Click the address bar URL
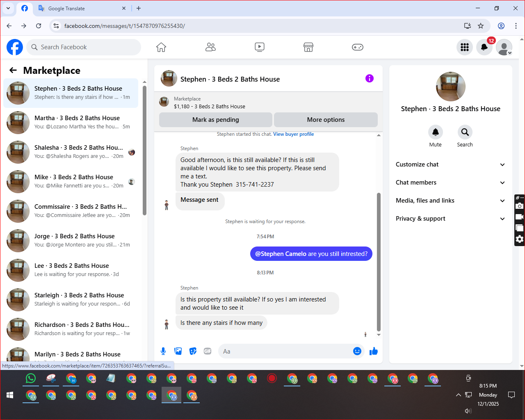 click(x=125, y=26)
